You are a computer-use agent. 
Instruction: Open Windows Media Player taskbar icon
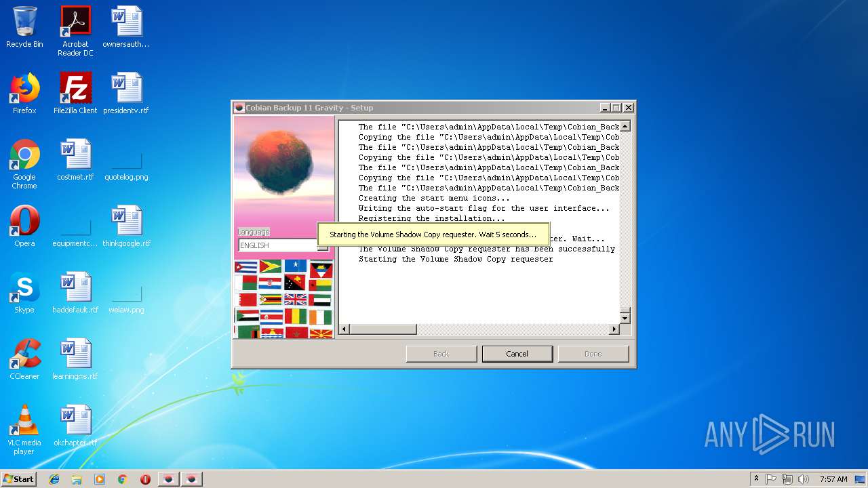point(100,479)
